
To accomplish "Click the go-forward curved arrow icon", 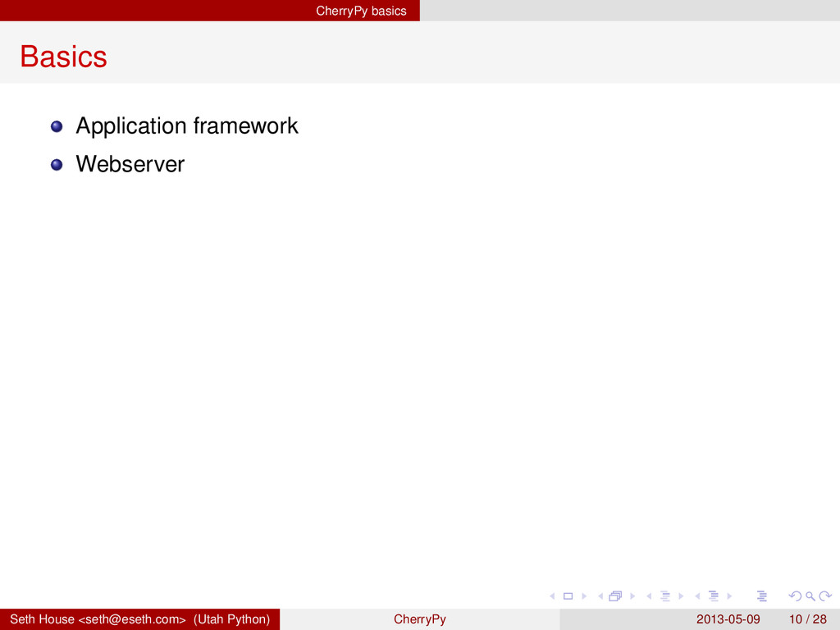I will pos(825,596).
